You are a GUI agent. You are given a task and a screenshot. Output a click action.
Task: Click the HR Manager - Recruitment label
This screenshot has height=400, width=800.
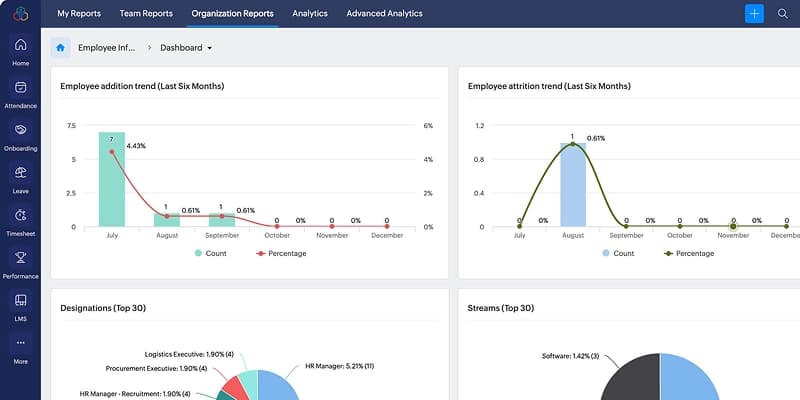click(135, 394)
